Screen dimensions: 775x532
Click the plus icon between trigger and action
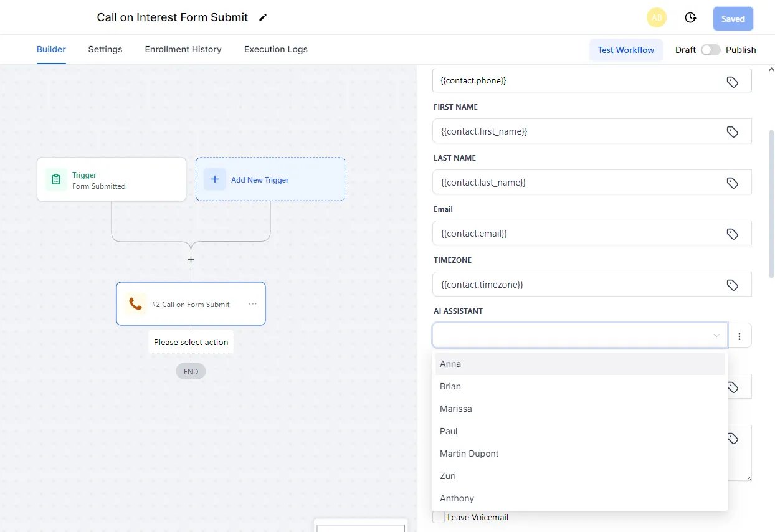click(191, 259)
